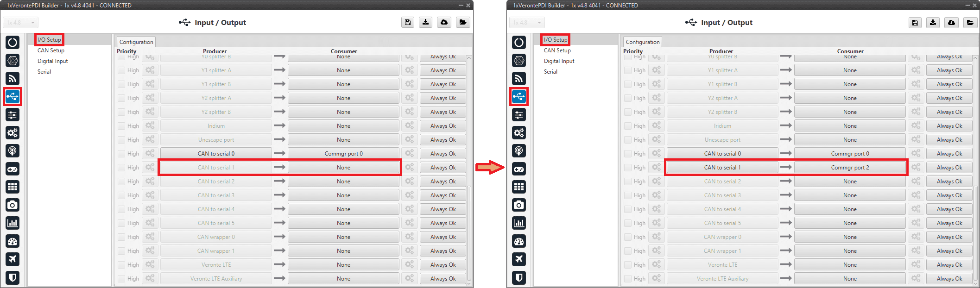This screenshot has width=980, height=288.
Task: Open producer gear settings for CAN to serial 0, left window
Action: pos(150,153)
